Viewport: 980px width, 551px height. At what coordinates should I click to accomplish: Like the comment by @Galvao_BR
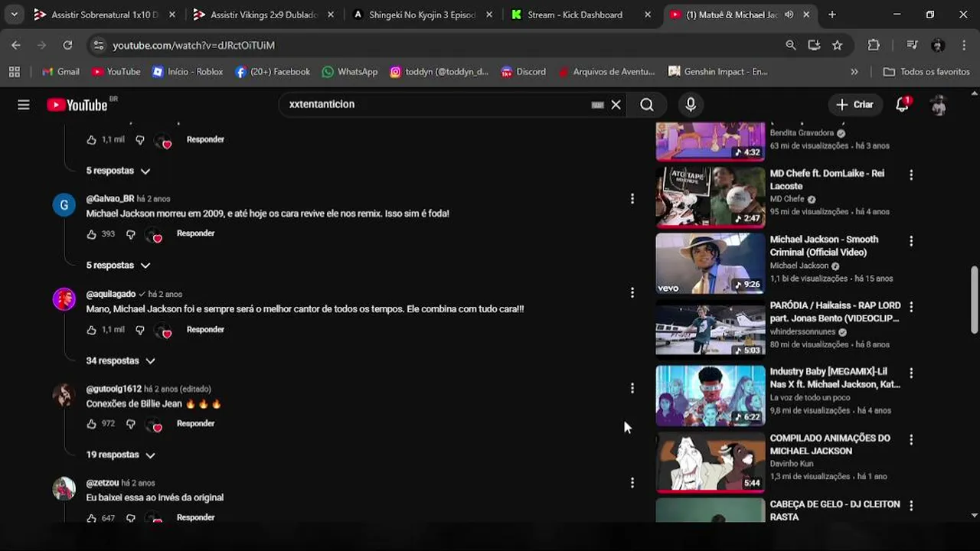point(92,234)
